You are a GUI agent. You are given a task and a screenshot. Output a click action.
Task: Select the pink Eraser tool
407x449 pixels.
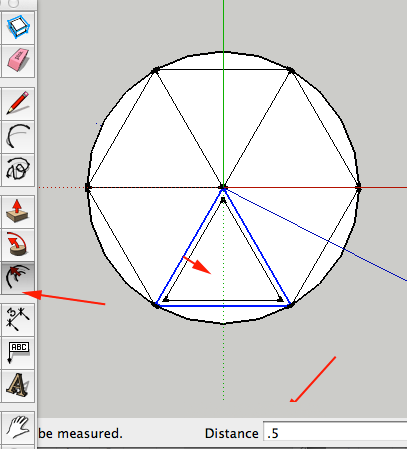coord(18,61)
